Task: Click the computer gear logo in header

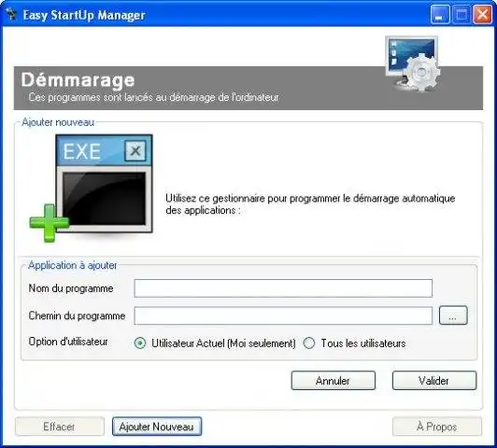Action: pos(413,63)
